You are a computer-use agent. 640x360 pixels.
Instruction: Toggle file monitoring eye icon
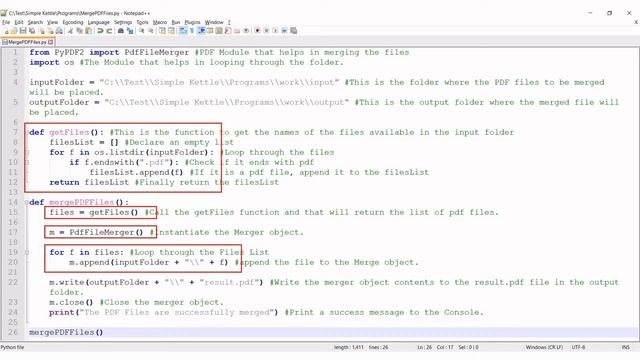pyautogui.click(x=246, y=31)
